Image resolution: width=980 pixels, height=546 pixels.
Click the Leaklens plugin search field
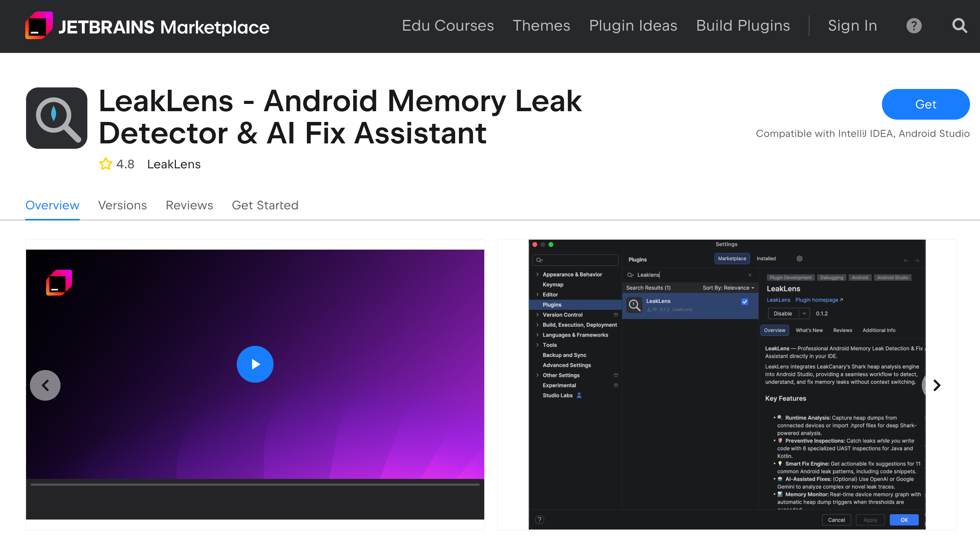point(690,275)
